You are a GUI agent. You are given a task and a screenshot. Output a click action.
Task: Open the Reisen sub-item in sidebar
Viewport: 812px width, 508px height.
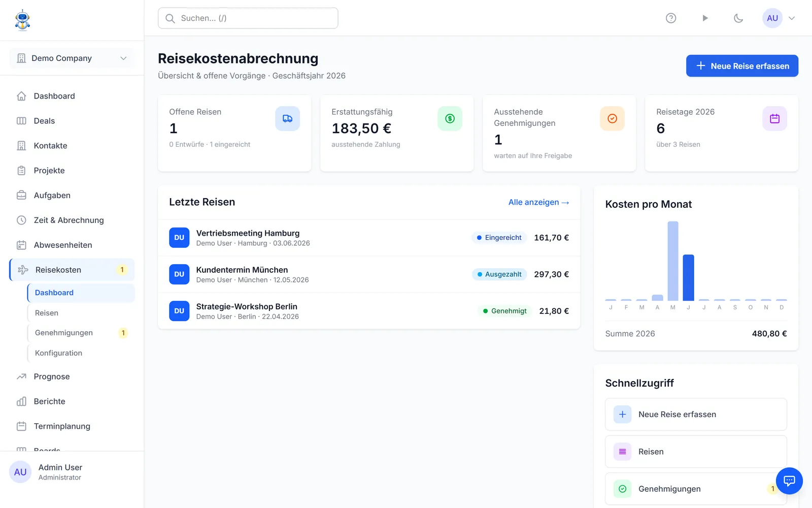pos(81,313)
